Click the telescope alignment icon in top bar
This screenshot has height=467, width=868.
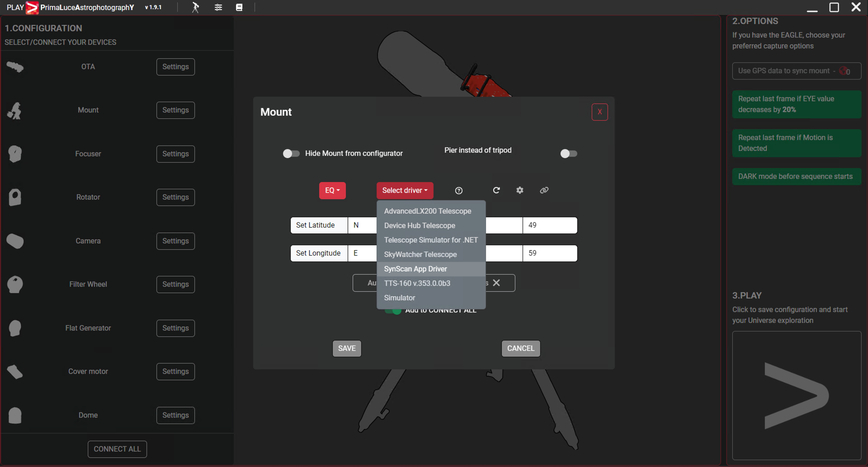tap(195, 7)
